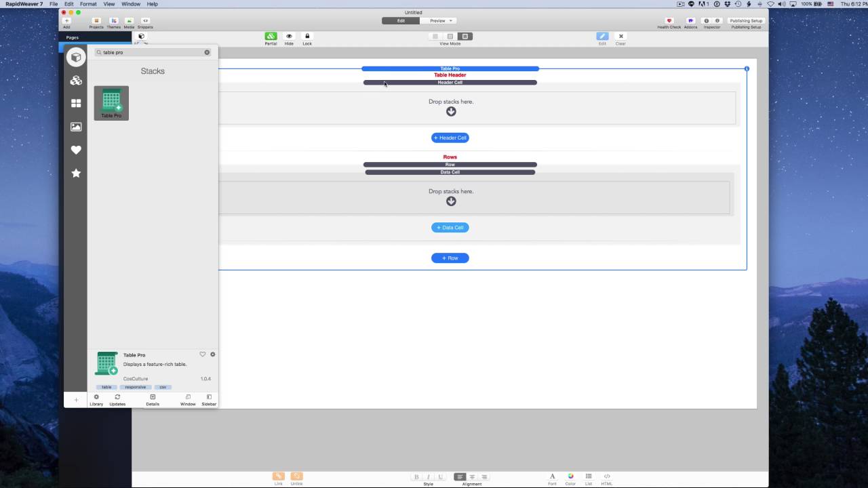
Task: Select center text alignment
Action: (472, 477)
